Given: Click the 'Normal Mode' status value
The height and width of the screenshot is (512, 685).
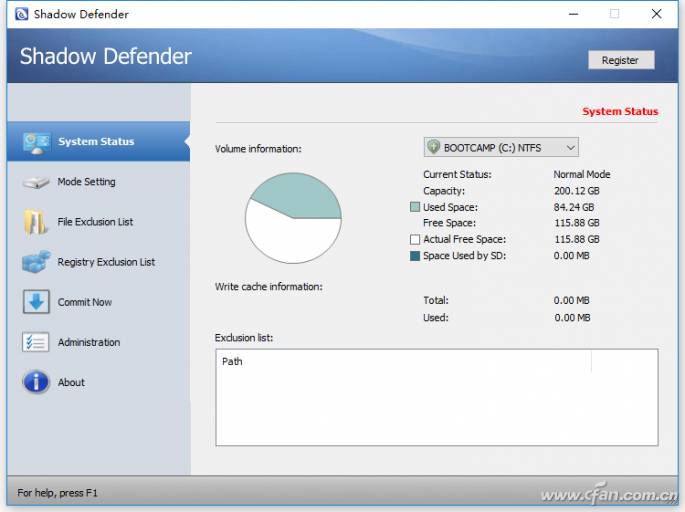Looking at the screenshot, I should [x=582, y=174].
